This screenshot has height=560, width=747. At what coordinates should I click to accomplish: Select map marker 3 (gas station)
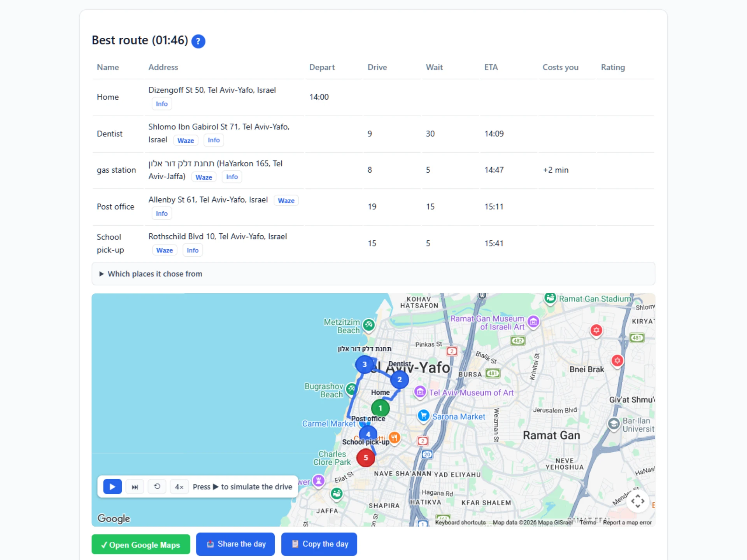point(365,364)
